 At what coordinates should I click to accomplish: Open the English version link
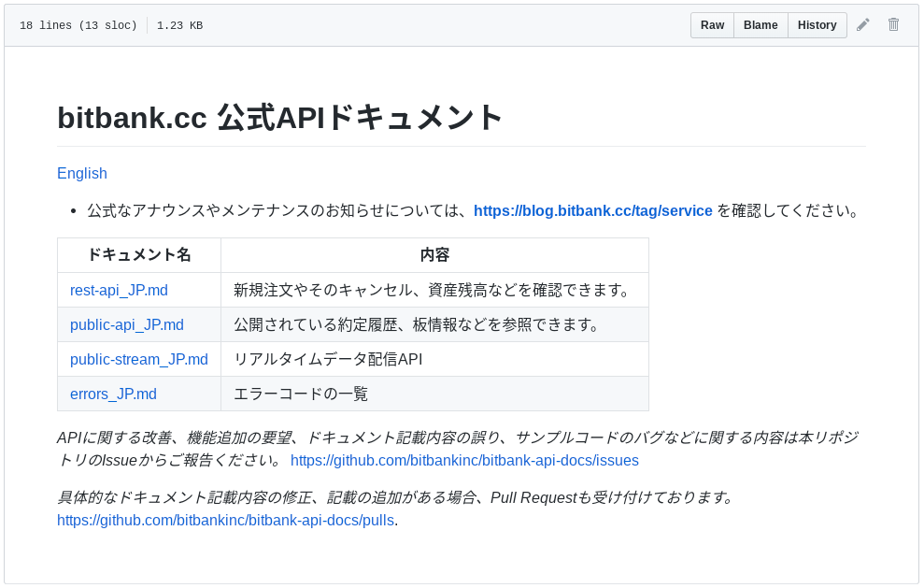(x=82, y=173)
